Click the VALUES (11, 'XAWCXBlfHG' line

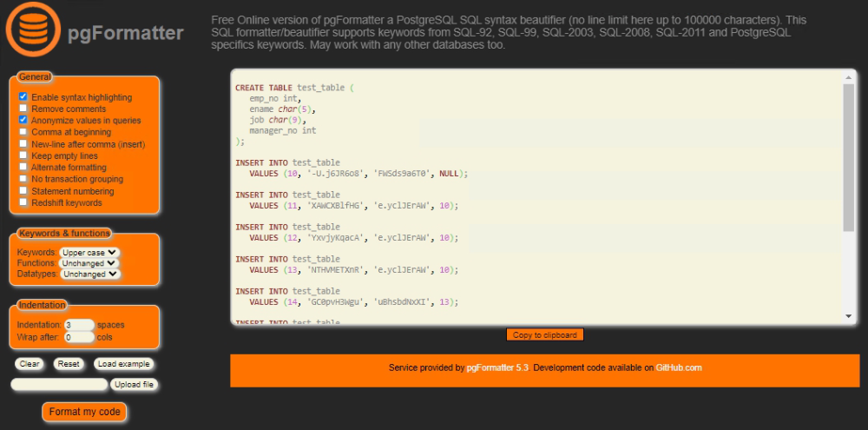354,205
